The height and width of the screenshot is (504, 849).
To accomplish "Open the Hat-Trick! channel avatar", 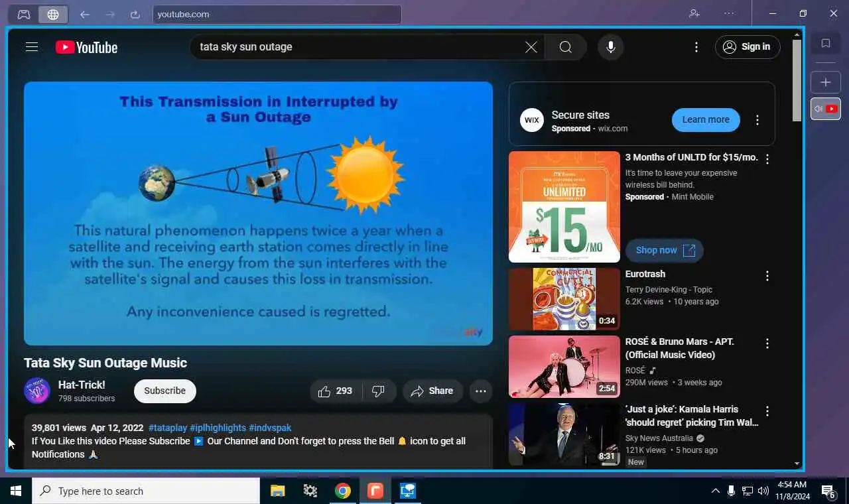I will pos(37,391).
